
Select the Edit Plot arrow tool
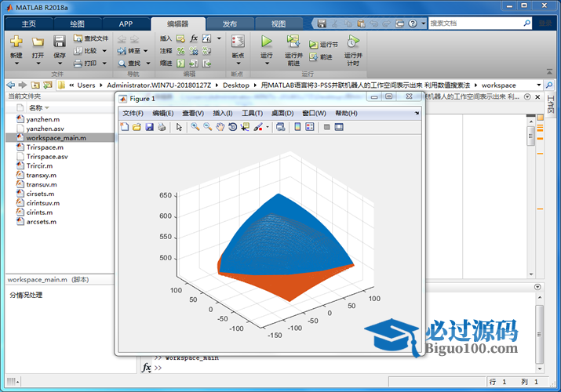(x=179, y=127)
